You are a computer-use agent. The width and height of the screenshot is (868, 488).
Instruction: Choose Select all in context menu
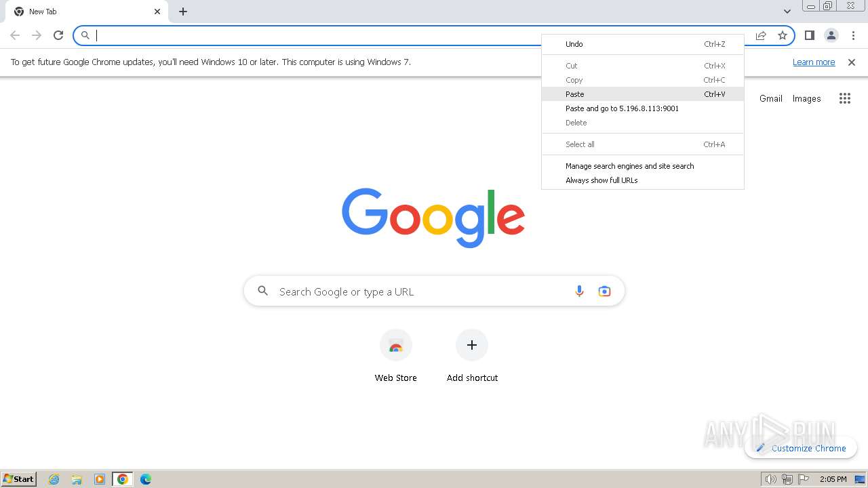click(x=643, y=144)
